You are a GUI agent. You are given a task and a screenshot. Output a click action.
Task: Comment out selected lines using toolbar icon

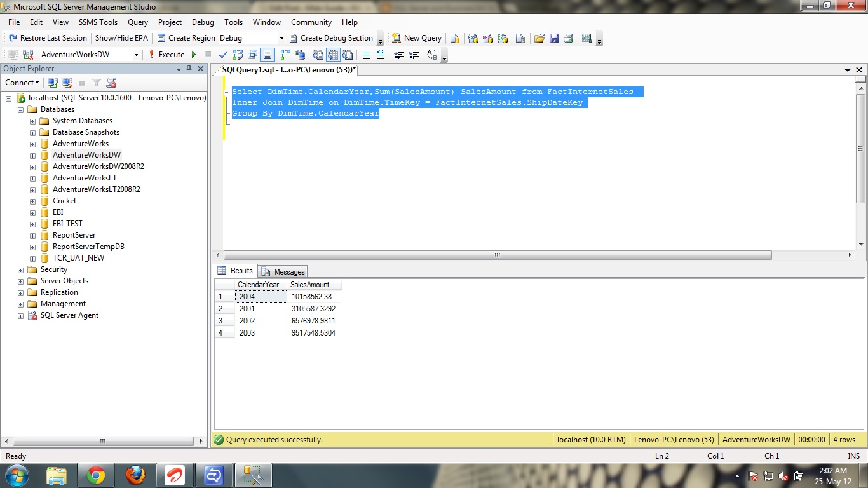(367, 55)
